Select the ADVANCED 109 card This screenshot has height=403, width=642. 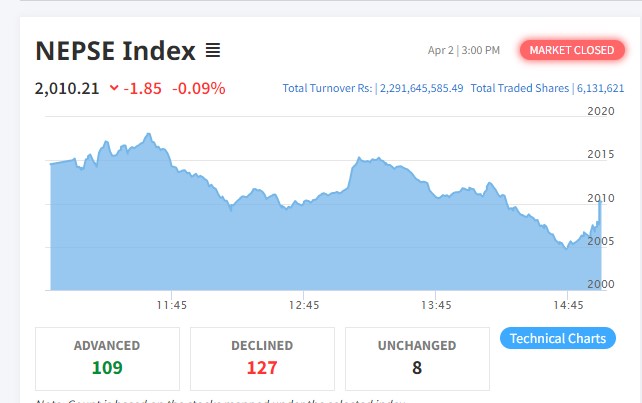[107, 357]
